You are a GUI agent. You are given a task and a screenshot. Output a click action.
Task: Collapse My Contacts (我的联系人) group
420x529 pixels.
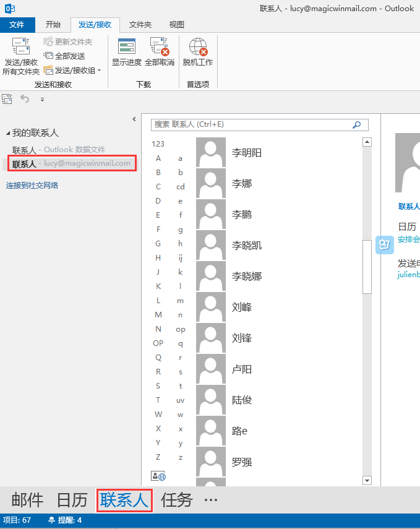[8, 133]
